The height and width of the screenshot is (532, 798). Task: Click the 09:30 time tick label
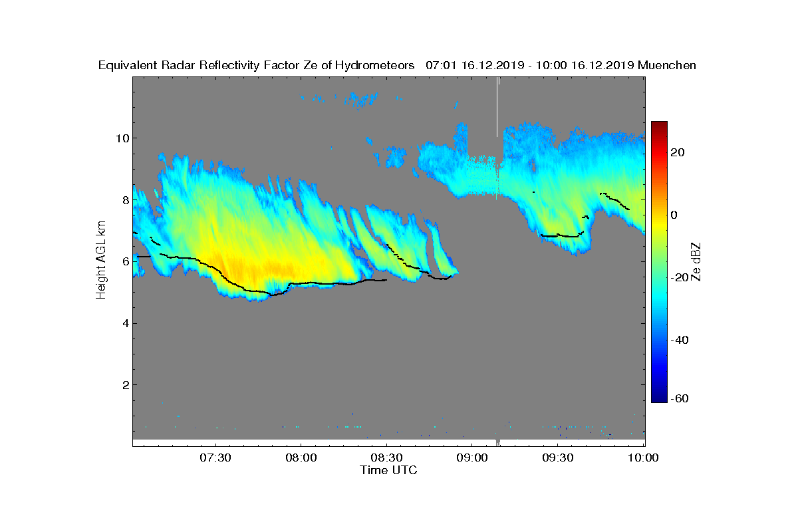pyautogui.click(x=558, y=458)
